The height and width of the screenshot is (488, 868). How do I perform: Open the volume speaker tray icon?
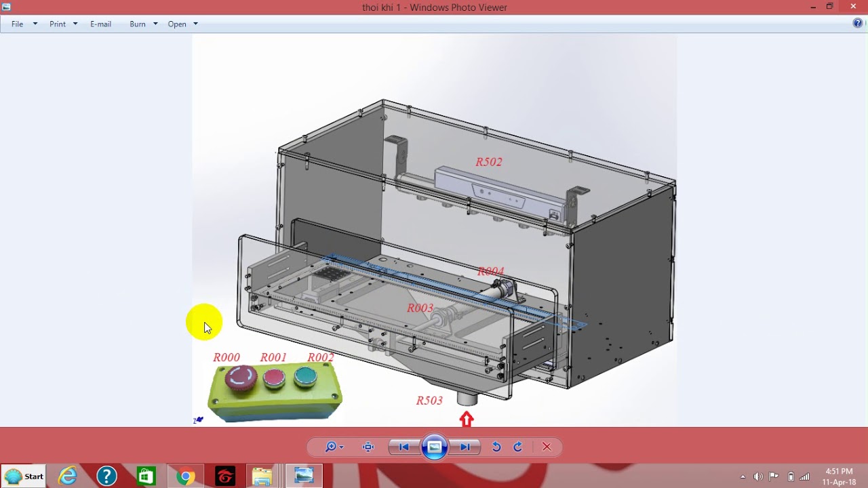[757, 476]
